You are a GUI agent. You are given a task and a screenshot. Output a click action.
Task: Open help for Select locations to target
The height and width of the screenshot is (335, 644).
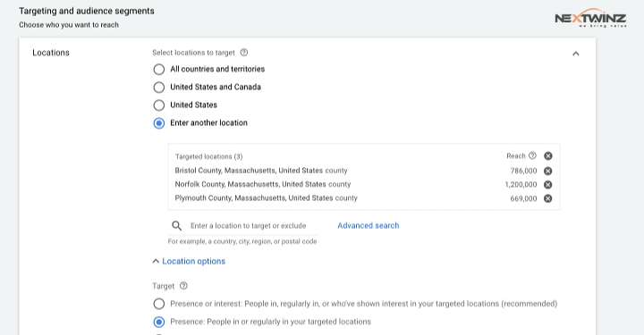pyautogui.click(x=244, y=53)
